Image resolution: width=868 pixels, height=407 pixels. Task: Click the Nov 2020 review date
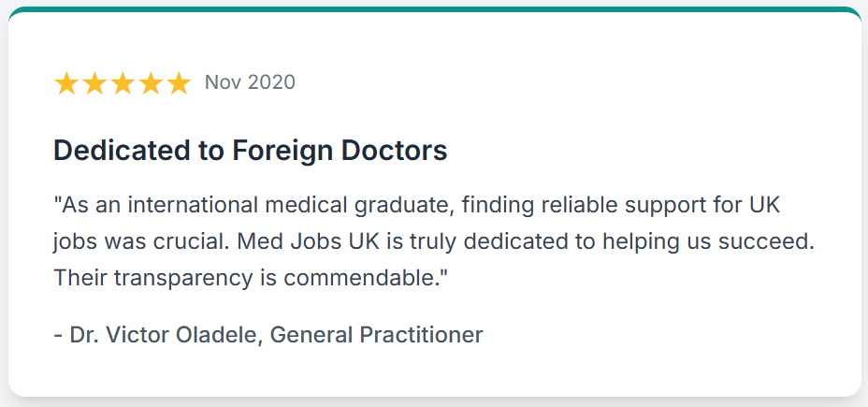pos(250,82)
